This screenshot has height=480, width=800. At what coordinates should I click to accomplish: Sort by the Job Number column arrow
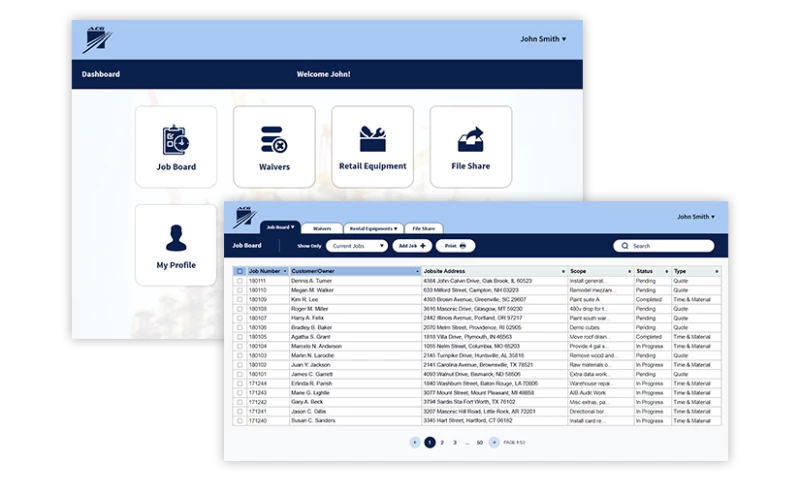[285, 271]
